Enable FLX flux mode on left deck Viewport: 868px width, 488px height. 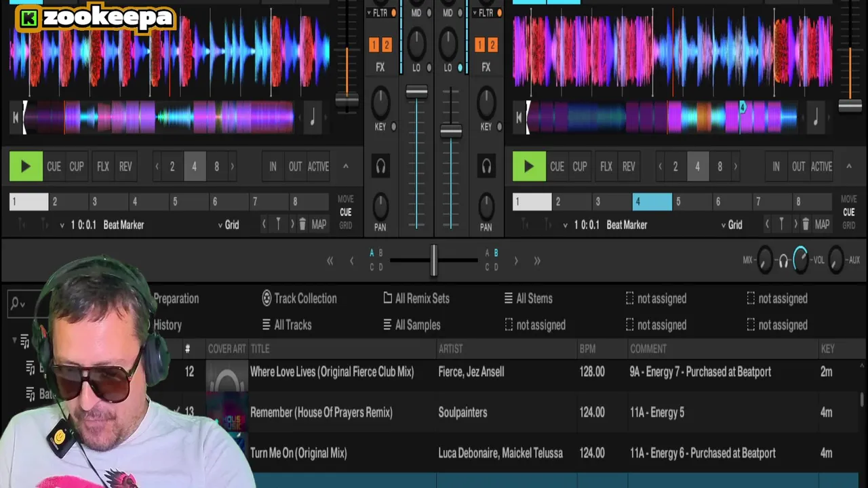click(103, 167)
